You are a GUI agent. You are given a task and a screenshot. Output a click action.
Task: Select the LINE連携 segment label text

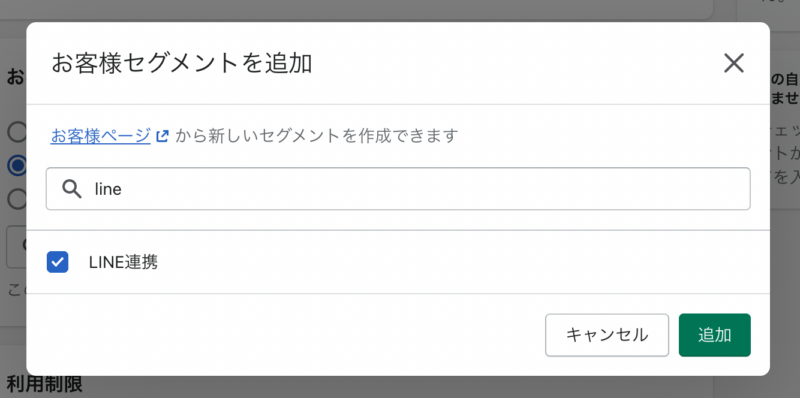pos(123,262)
